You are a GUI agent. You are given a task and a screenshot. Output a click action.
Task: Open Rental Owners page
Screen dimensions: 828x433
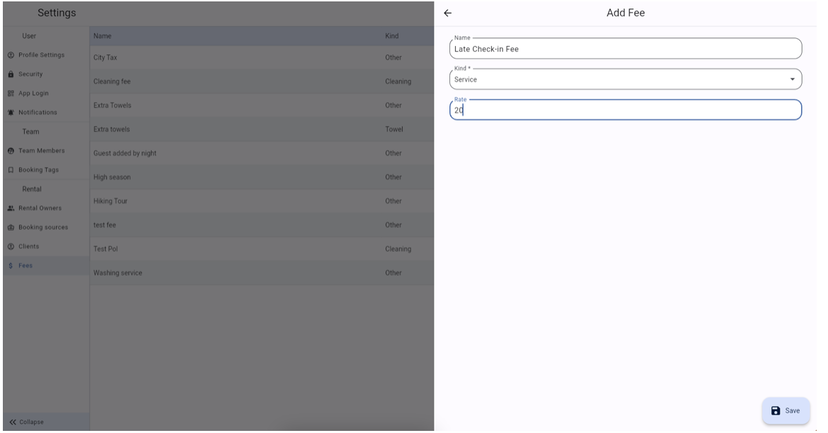coord(46,208)
